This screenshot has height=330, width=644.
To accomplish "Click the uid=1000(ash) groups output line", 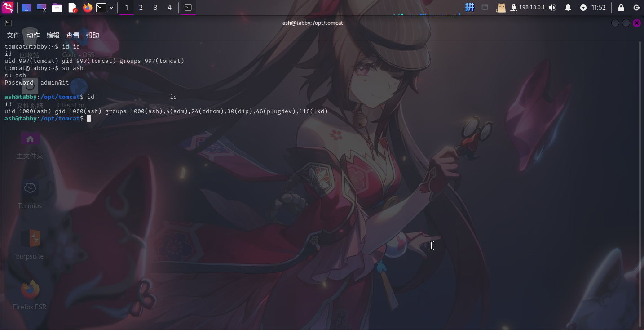I will pos(166,111).
